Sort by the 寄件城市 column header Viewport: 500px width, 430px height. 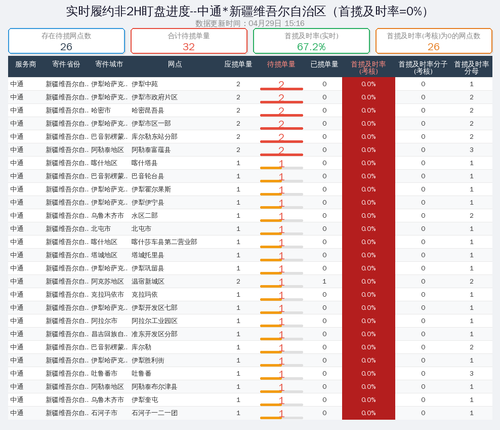click(x=109, y=64)
